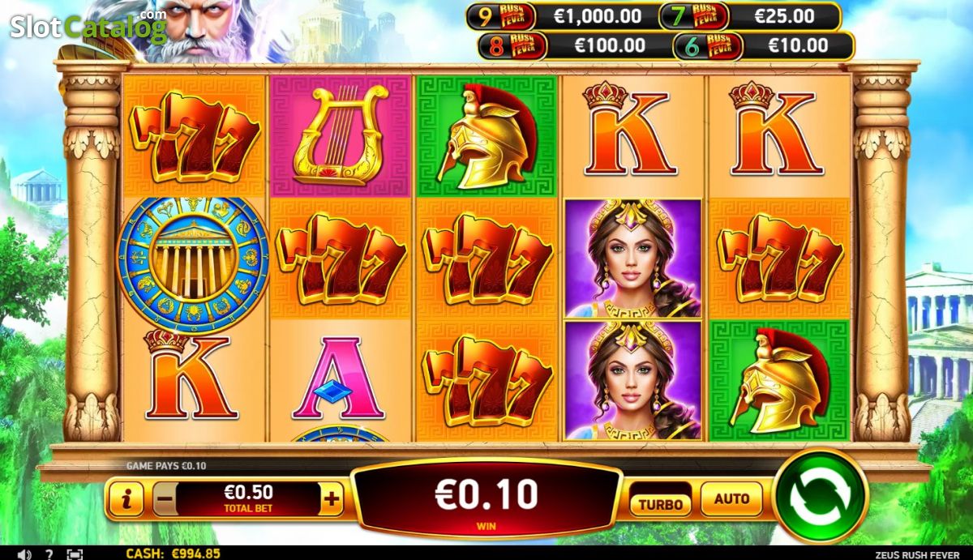Select the €25.00 Rush Fever 7 jackpot

[750, 16]
